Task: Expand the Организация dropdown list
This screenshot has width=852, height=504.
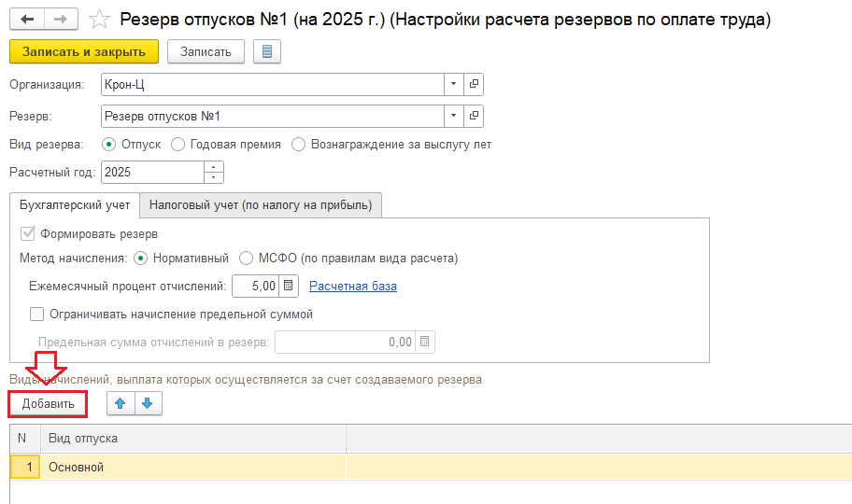Action: click(x=453, y=85)
